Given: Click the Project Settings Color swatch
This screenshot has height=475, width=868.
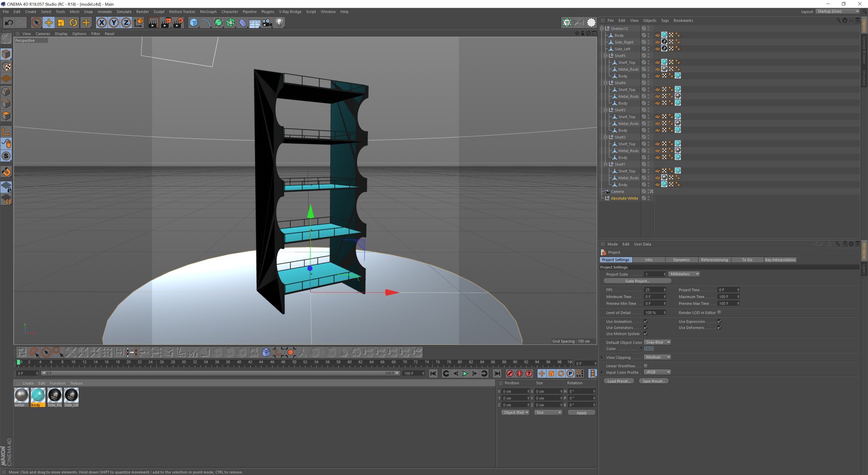Looking at the screenshot, I should coord(649,349).
